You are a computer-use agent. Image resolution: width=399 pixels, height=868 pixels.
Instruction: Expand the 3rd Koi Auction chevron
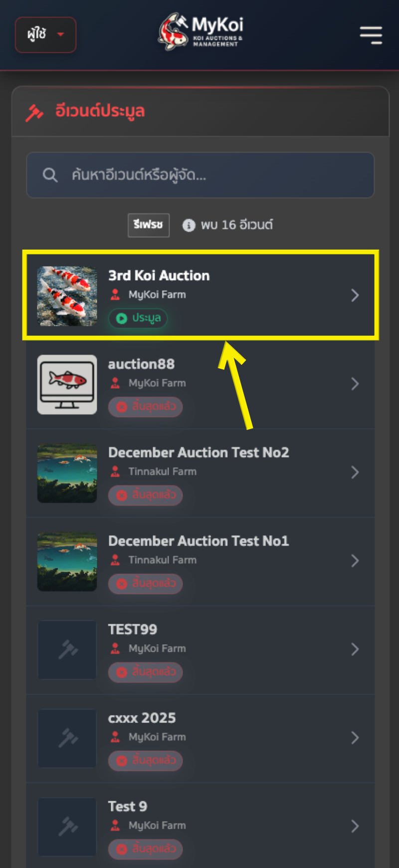(355, 295)
